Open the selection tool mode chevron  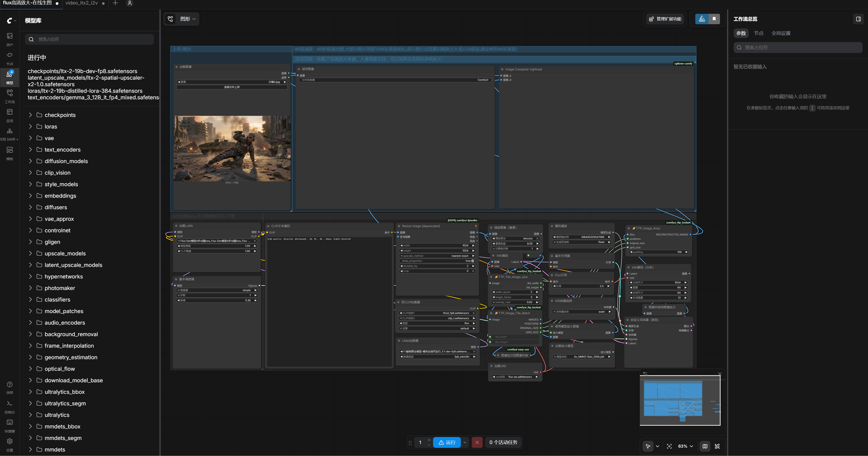(x=657, y=446)
